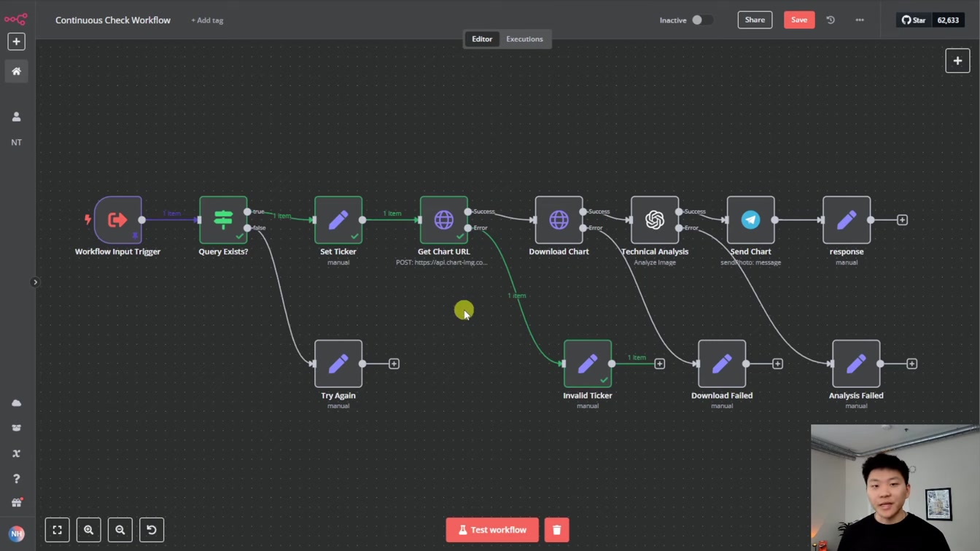Image resolution: width=980 pixels, height=551 pixels.
Task: Click the zoom out button
Action: click(x=120, y=530)
